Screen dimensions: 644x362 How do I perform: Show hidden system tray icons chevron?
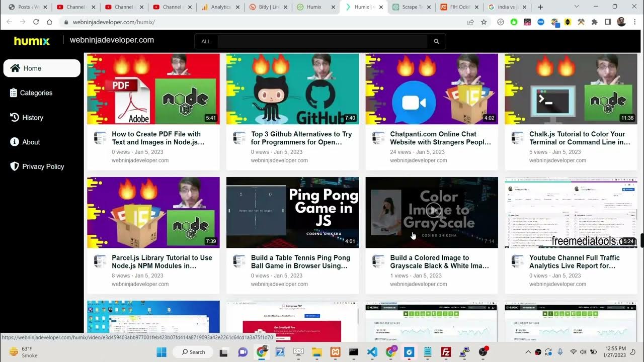click(528, 352)
